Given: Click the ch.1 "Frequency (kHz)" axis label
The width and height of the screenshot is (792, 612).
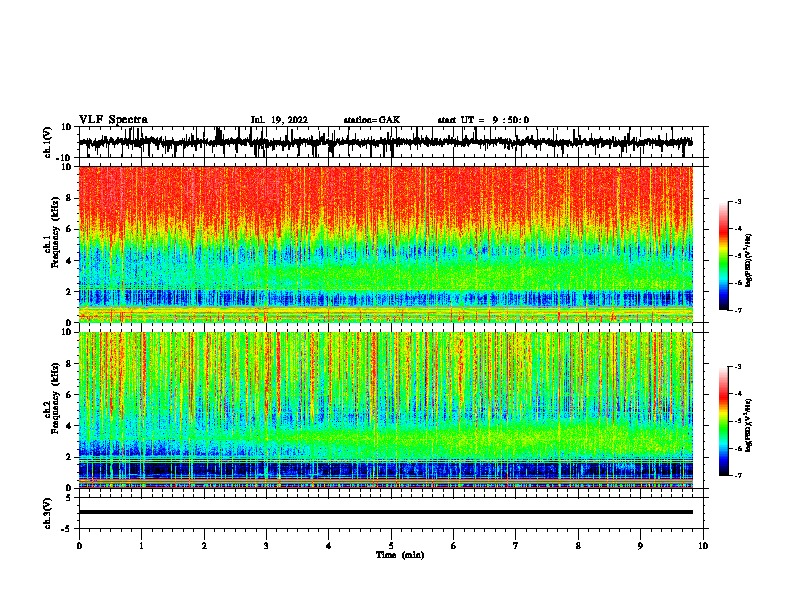Looking at the screenshot, I should tap(56, 232).
